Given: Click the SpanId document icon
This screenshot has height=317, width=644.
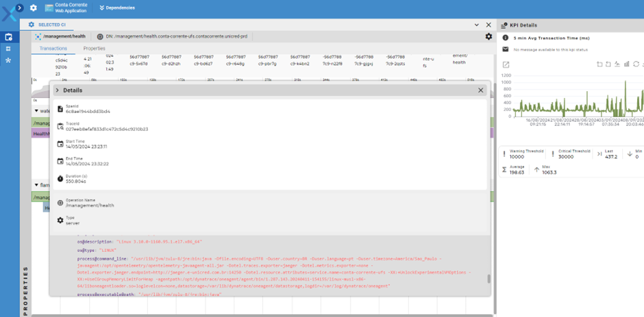Looking at the screenshot, I should coord(60,109).
